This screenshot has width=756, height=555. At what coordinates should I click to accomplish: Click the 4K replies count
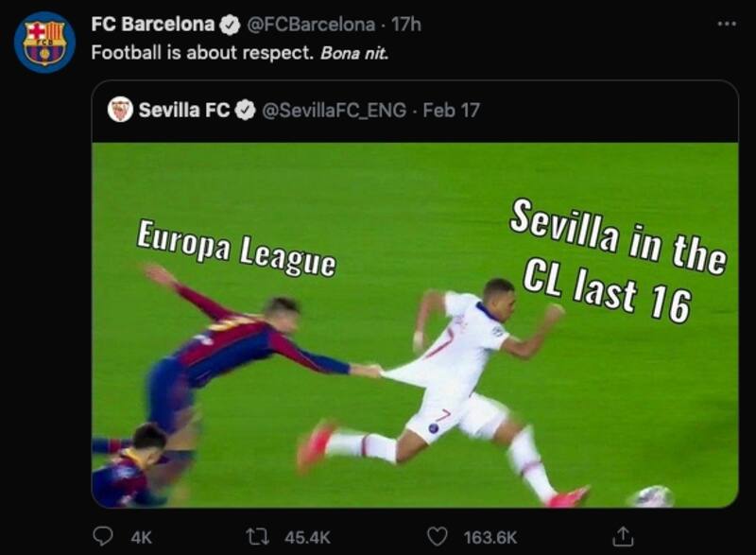tap(141, 537)
